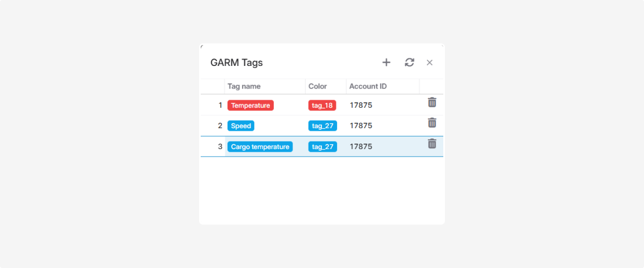Image resolution: width=644 pixels, height=268 pixels.
Task: Delete the Temperature tag row
Action: click(x=432, y=102)
